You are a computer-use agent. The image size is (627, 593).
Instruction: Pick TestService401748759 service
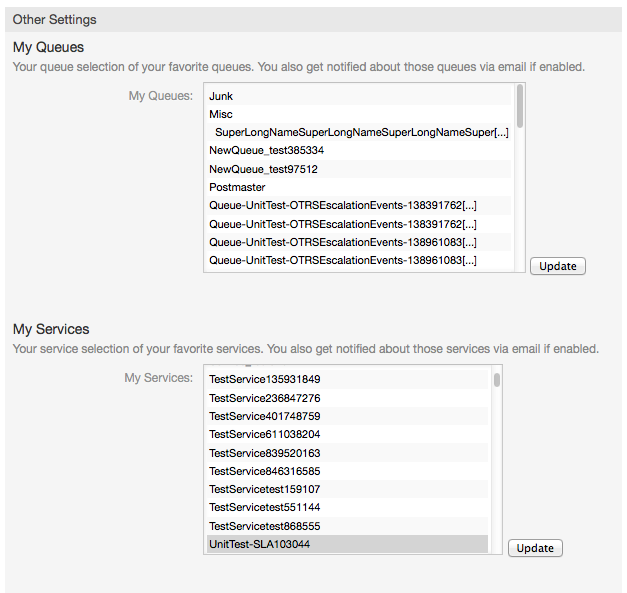264,416
